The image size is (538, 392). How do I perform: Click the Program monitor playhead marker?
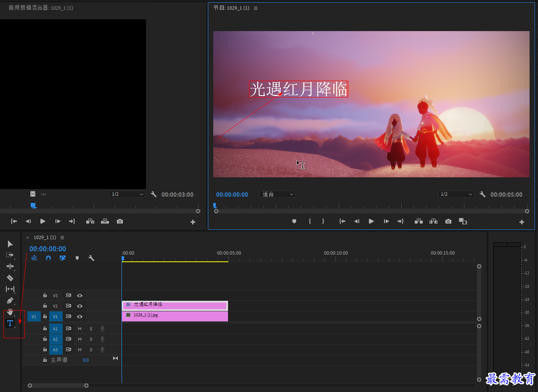click(x=215, y=205)
